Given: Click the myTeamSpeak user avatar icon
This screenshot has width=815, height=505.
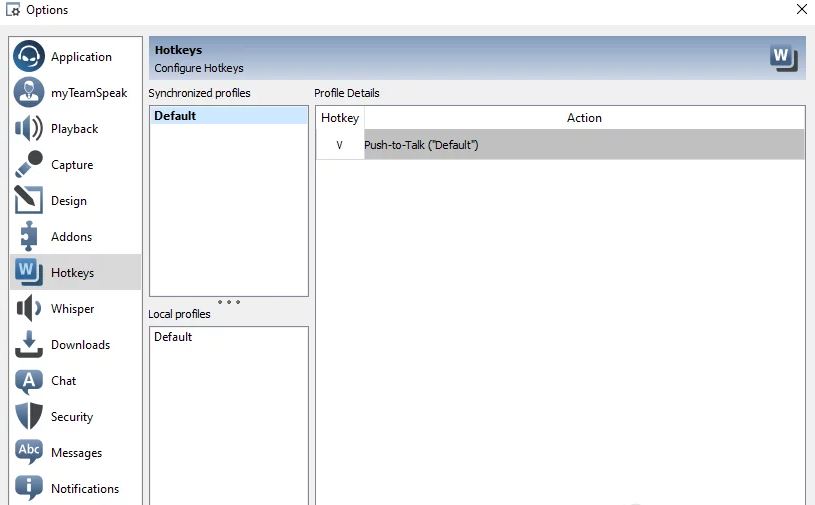Looking at the screenshot, I should (x=29, y=92).
